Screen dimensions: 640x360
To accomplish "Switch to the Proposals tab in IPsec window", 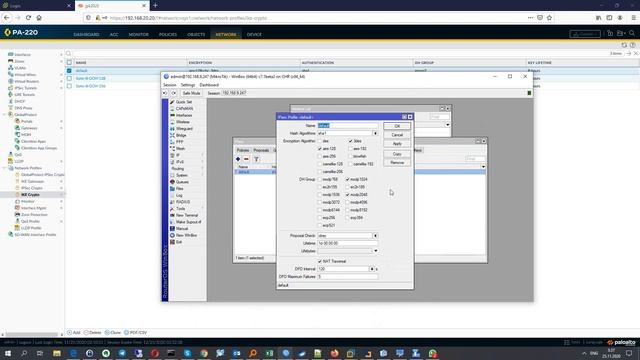I will point(261,150).
